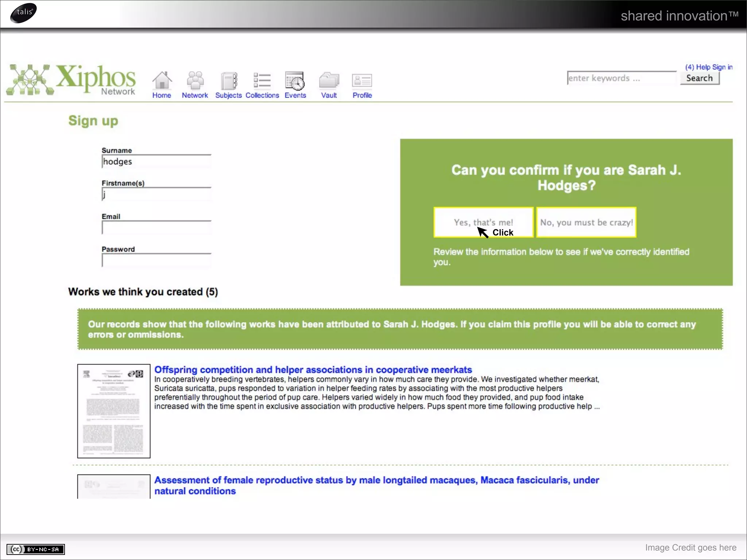The height and width of the screenshot is (560, 747).
Task: Confirm with 'Yes, that's me!' button
Action: tap(483, 222)
